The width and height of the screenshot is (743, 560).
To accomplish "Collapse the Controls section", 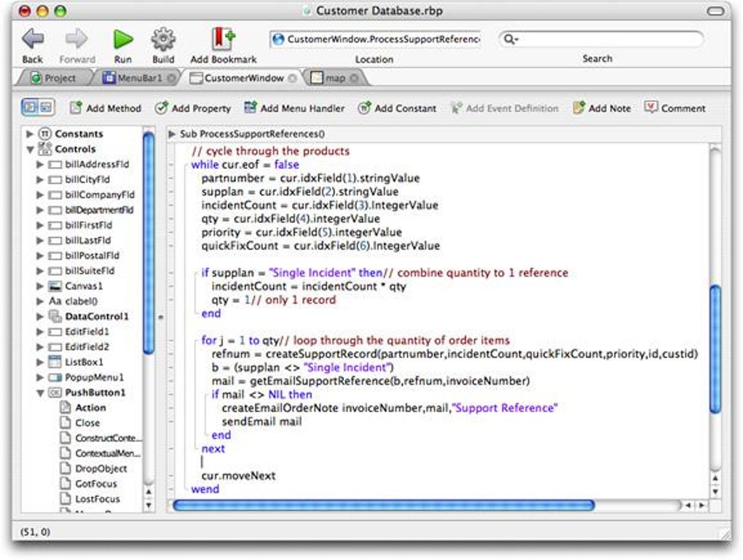I will tap(29, 149).
